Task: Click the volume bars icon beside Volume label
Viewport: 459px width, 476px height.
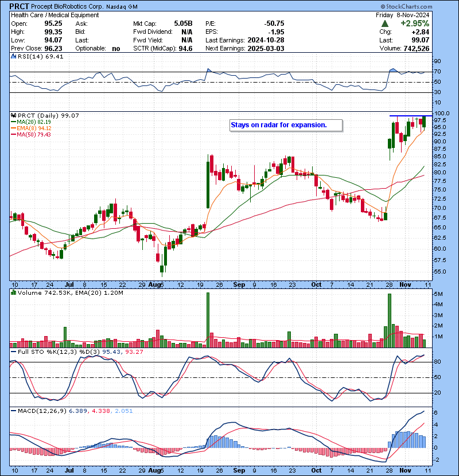Action: point(13,292)
